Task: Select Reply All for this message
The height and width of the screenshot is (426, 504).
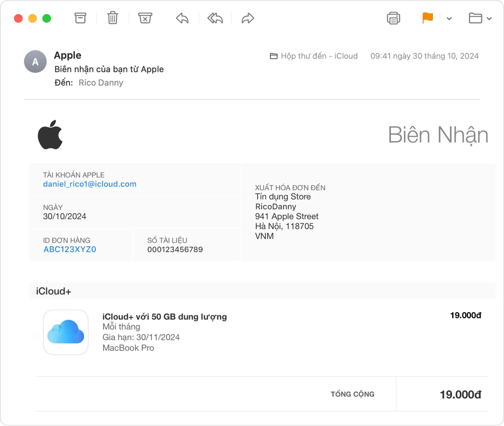Action: click(214, 18)
